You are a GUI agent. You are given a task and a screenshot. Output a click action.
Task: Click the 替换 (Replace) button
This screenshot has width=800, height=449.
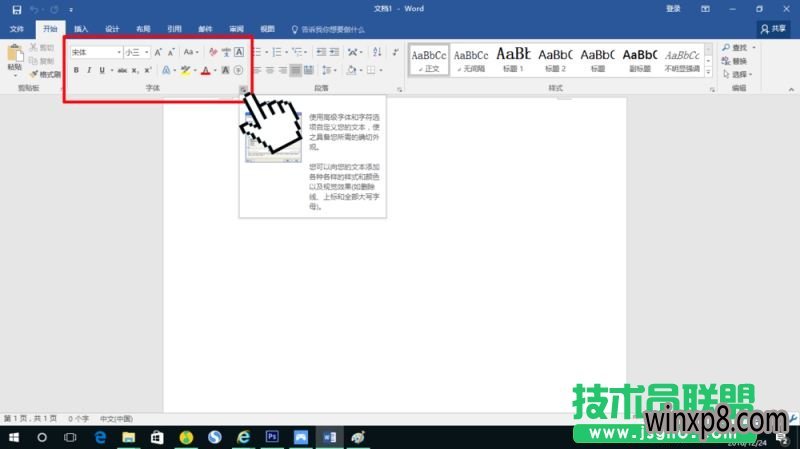pyautogui.click(x=735, y=61)
